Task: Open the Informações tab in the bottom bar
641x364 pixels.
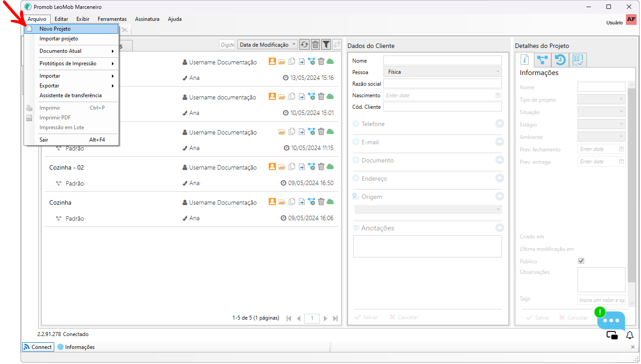Action: (76, 347)
